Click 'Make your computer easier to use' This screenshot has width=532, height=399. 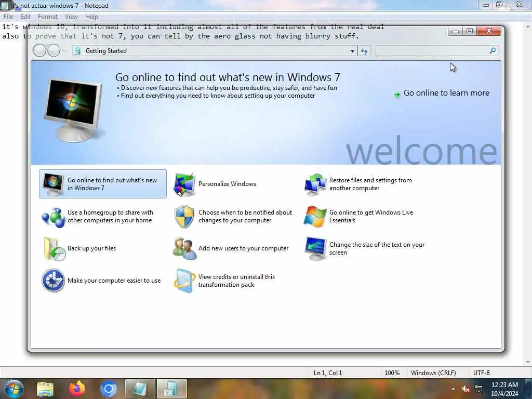(114, 281)
